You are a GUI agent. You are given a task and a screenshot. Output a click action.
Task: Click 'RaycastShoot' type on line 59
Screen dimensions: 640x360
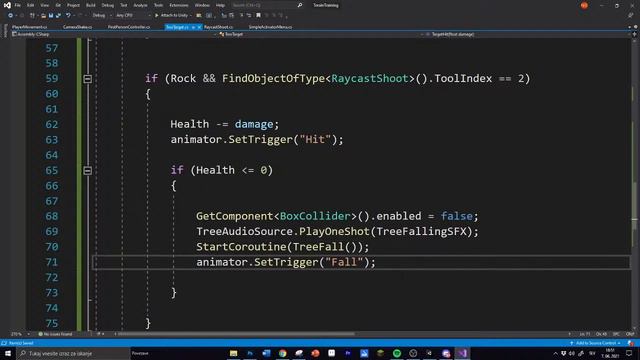pyautogui.click(x=370, y=78)
